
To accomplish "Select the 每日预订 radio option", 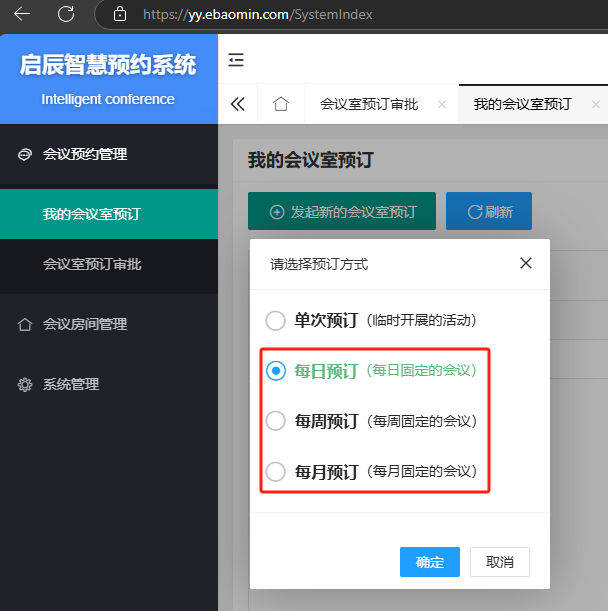I will pos(275,371).
